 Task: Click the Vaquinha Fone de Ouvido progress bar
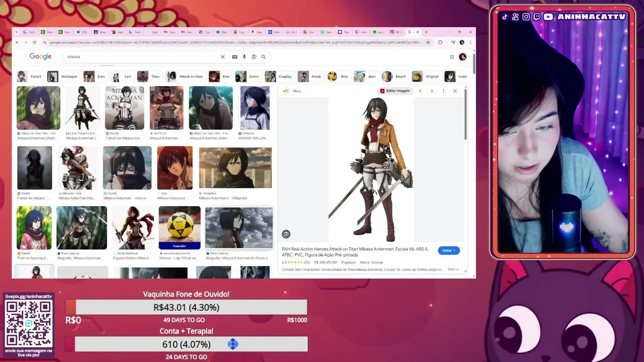pos(186,307)
